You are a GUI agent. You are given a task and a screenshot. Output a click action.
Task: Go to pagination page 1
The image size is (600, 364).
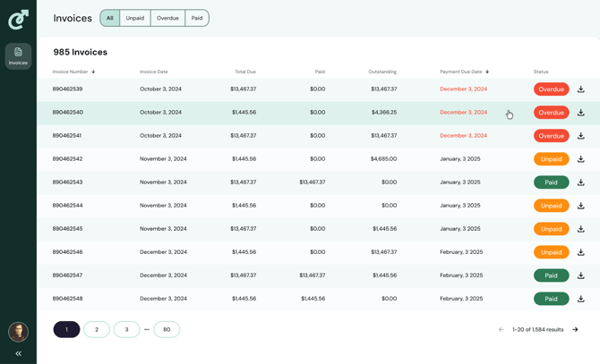(x=66, y=329)
